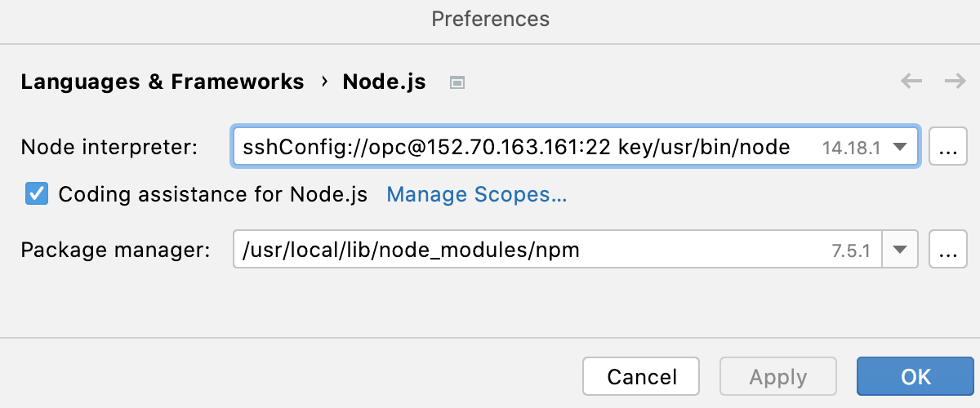Select the Node.js breadcrumb item
Viewport: 980px width, 408px height.
point(384,82)
